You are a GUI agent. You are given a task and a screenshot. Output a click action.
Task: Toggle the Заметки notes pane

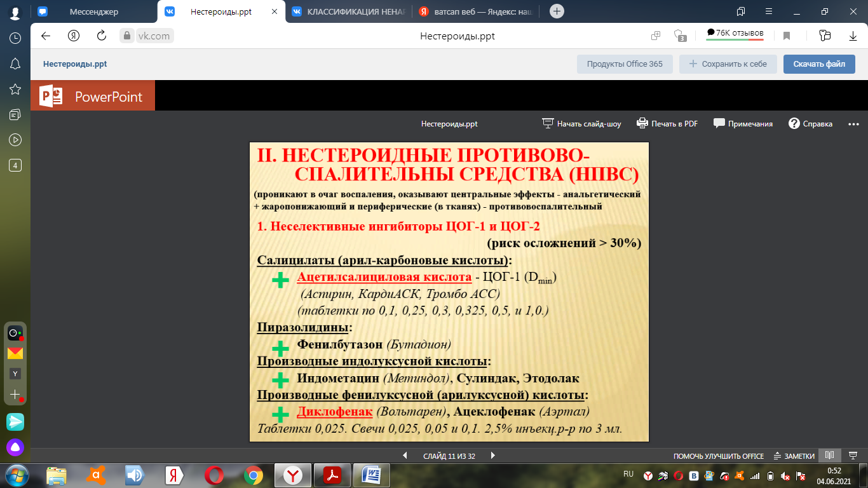point(794,456)
